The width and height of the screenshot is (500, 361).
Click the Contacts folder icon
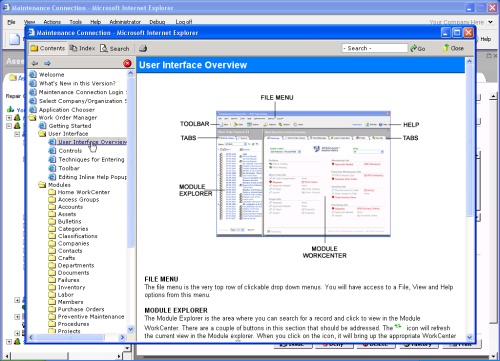(x=52, y=251)
